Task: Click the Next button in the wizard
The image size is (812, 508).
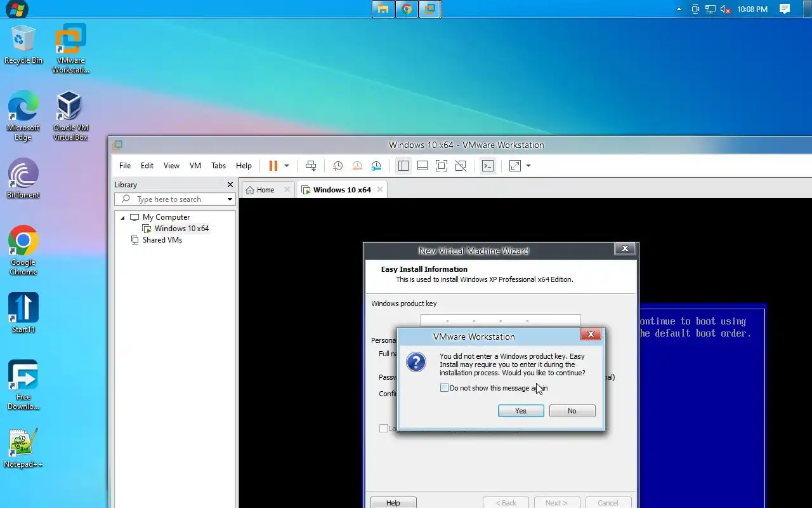Action: tap(556, 502)
